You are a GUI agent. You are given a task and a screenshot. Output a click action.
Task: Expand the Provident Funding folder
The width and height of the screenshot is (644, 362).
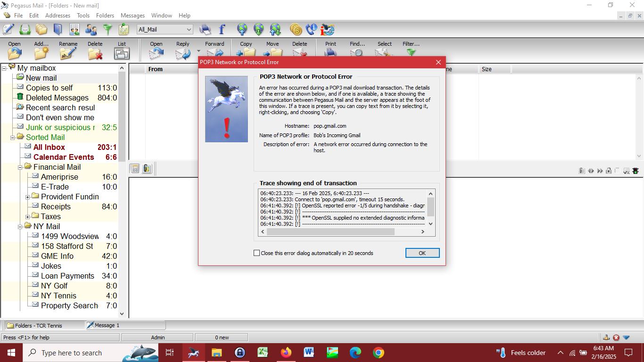(28, 197)
